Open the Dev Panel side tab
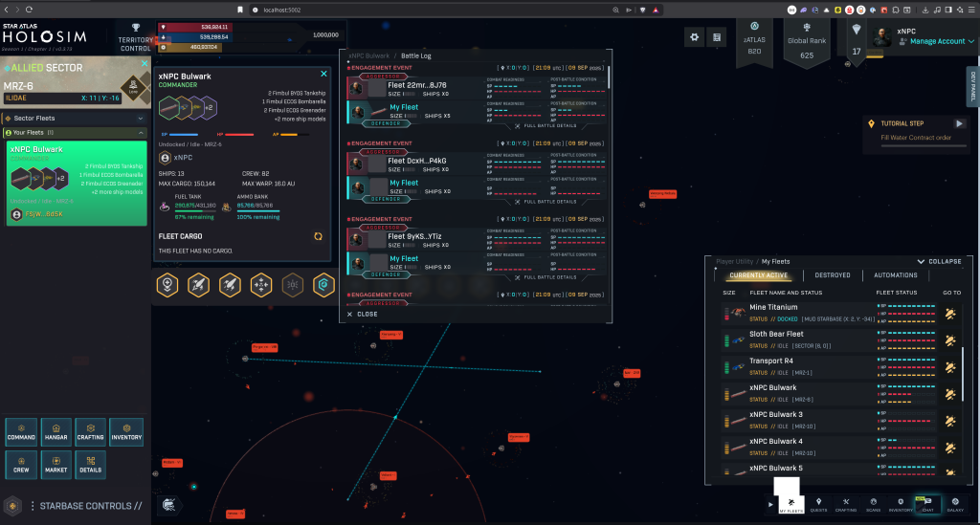This screenshot has width=980, height=525. pyautogui.click(x=973, y=86)
